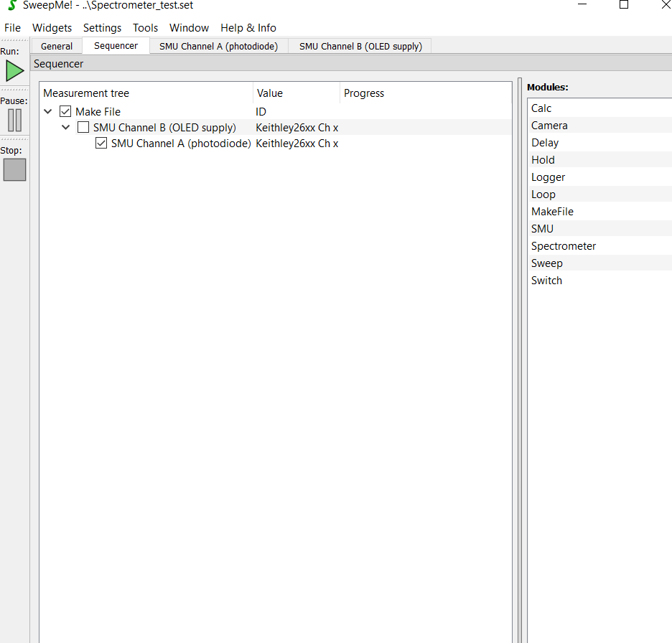Viewport: 672px width, 643px height.
Task: Select the Camera module
Action: pyautogui.click(x=600, y=126)
